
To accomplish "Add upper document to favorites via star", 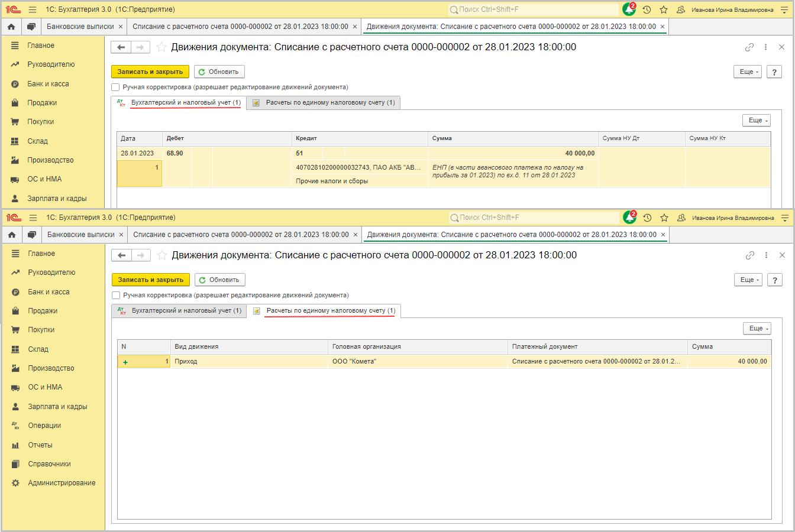I will tap(161, 47).
